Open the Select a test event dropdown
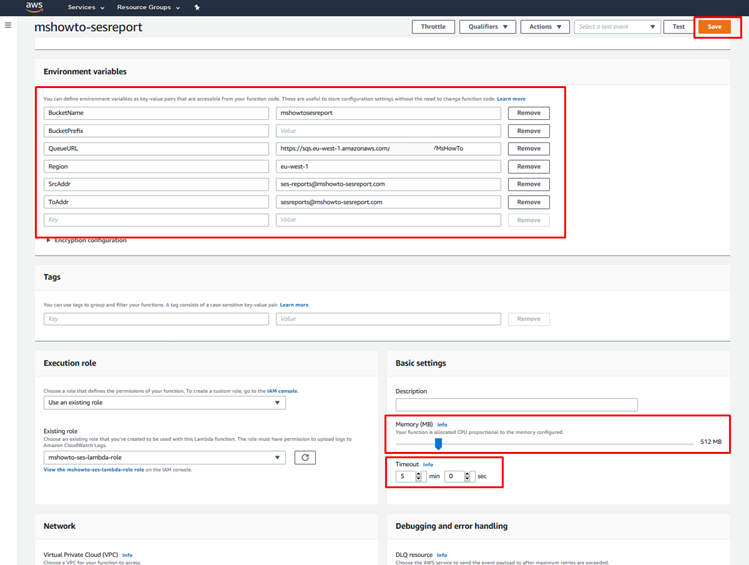Screen dimensions: 749x565 click(x=617, y=27)
